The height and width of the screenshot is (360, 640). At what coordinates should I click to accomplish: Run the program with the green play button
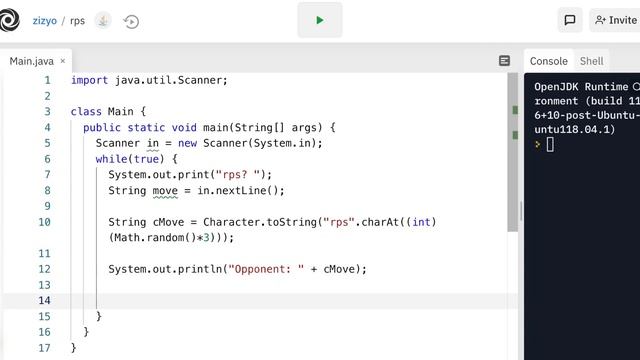click(x=320, y=20)
